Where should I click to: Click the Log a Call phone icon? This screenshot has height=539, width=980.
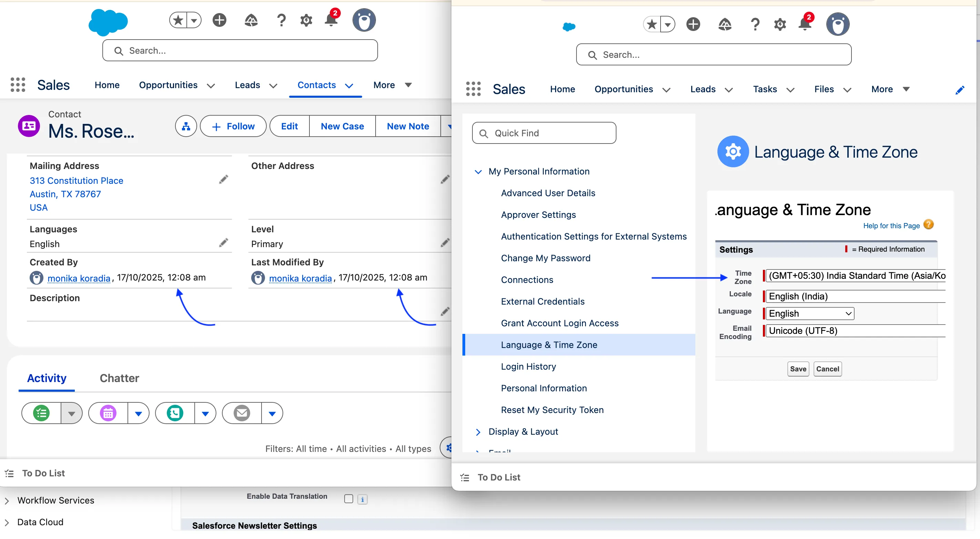(175, 413)
